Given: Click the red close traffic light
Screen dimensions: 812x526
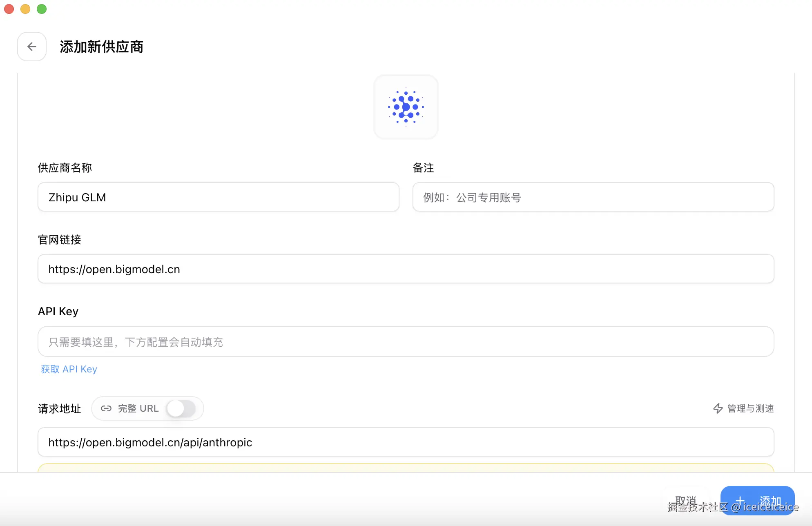Looking at the screenshot, I should 9,9.
